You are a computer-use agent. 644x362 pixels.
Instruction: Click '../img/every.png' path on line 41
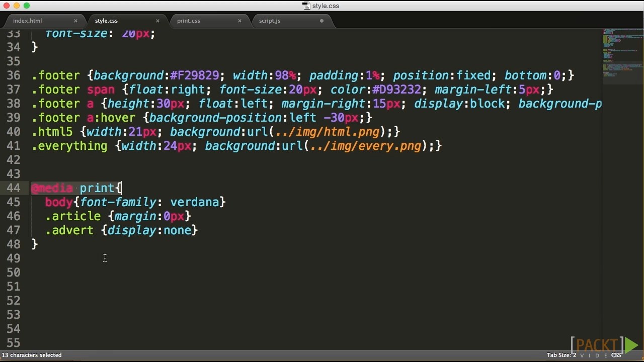pyautogui.click(x=365, y=146)
